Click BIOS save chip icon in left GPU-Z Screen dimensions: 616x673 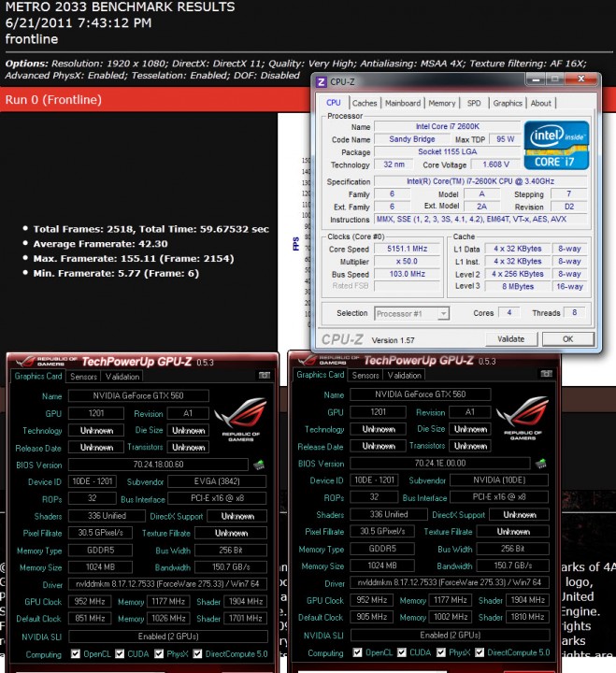coord(259,465)
